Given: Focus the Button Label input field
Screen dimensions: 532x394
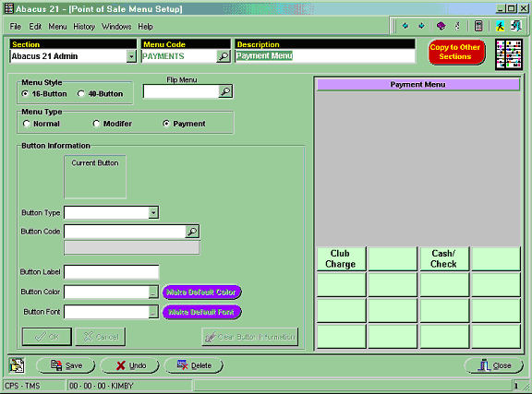Looking at the screenshot, I should pos(111,272).
